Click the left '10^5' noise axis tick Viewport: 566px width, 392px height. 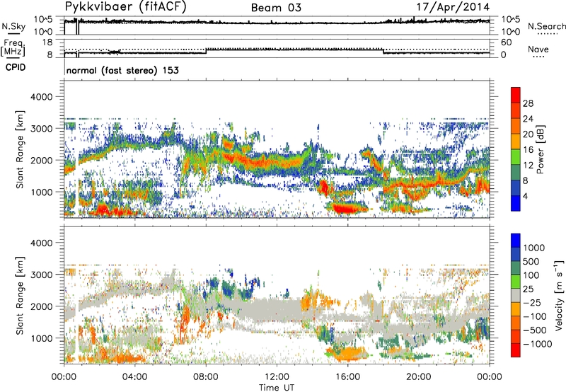tap(43, 20)
